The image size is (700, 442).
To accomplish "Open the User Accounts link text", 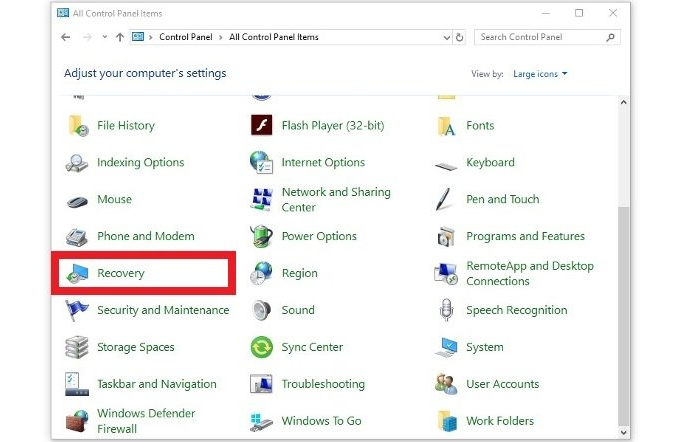I will (503, 384).
